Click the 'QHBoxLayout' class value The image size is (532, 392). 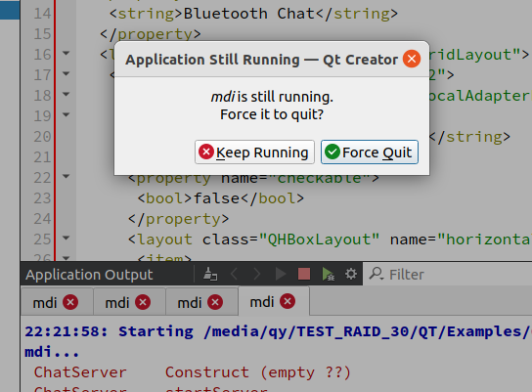click(319, 240)
